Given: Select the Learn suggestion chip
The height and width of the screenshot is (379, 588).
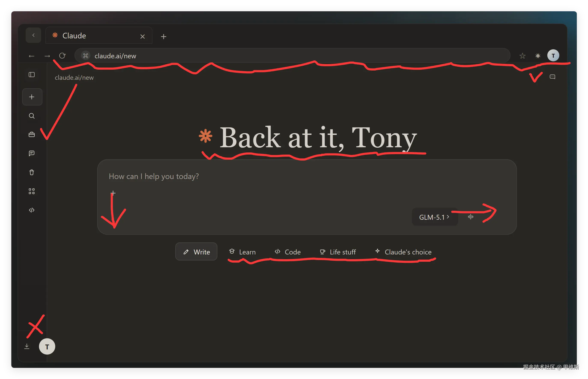Looking at the screenshot, I should tap(242, 252).
